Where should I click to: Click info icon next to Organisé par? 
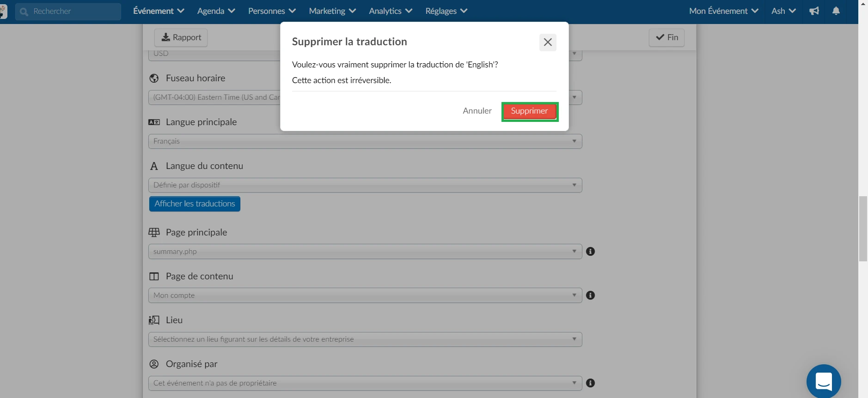tap(590, 383)
